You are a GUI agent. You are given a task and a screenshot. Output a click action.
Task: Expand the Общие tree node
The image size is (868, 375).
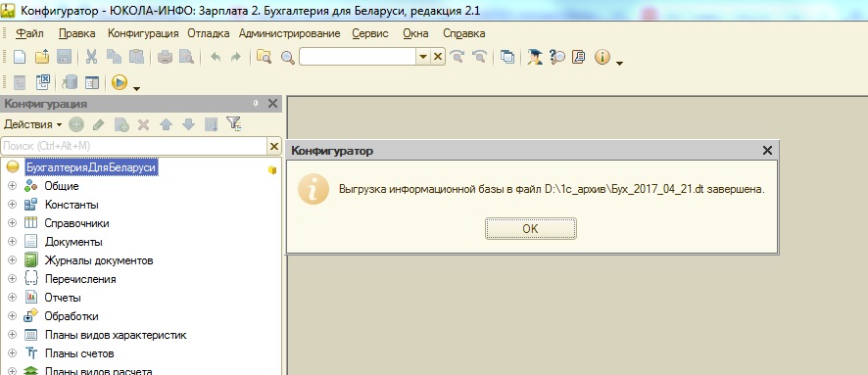[x=12, y=186]
